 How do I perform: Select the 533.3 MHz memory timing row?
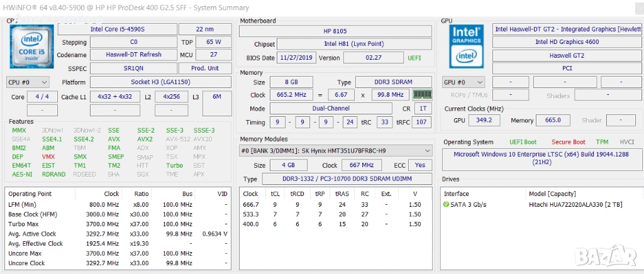333,214
